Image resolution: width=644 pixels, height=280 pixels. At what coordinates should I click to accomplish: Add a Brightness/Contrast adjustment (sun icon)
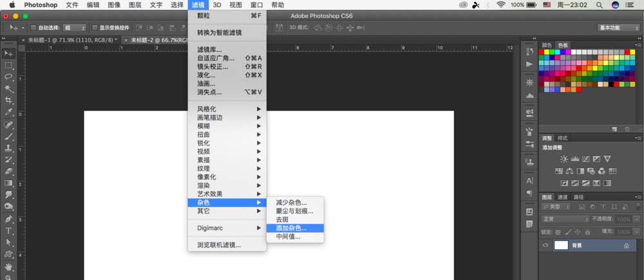pyautogui.click(x=564, y=159)
